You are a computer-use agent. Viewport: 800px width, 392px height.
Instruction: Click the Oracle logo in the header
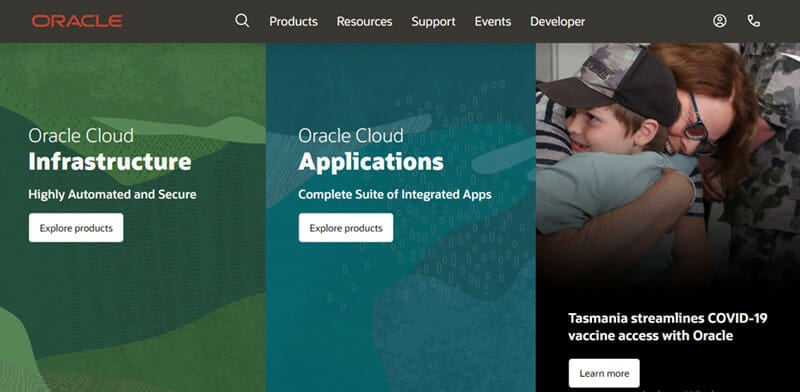[x=77, y=21]
